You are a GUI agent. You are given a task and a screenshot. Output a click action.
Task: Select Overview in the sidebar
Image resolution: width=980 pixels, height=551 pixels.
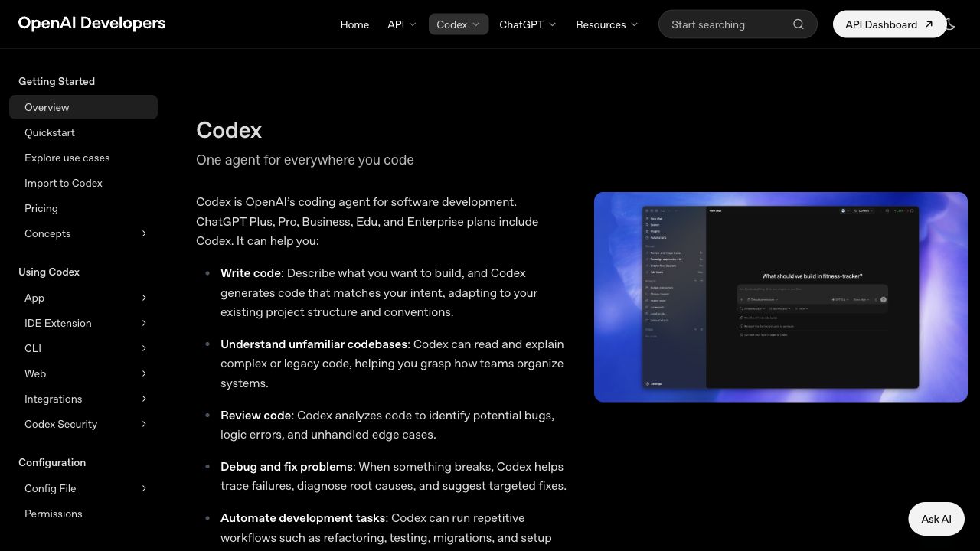83,107
